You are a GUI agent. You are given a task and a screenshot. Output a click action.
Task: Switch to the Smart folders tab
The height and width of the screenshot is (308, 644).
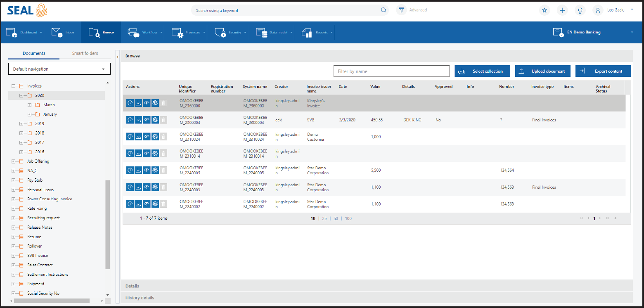click(x=85, y=53)
